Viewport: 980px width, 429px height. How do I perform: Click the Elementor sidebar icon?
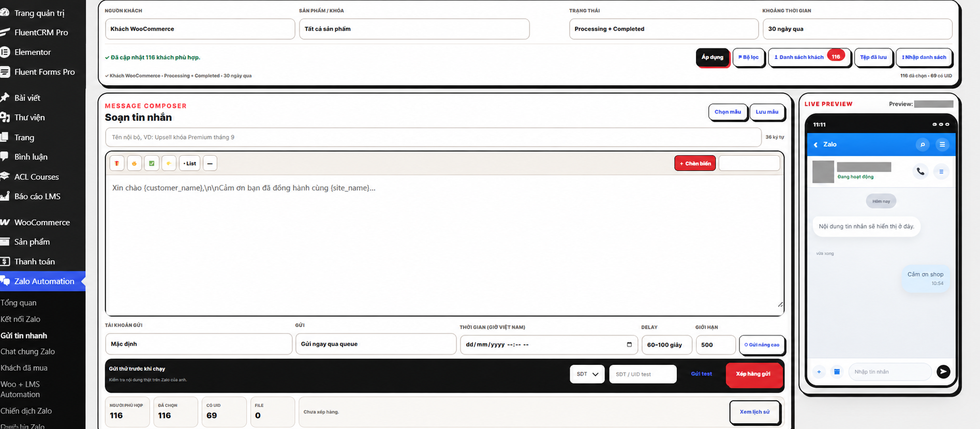pyautogui.click(x=5, y=52)
